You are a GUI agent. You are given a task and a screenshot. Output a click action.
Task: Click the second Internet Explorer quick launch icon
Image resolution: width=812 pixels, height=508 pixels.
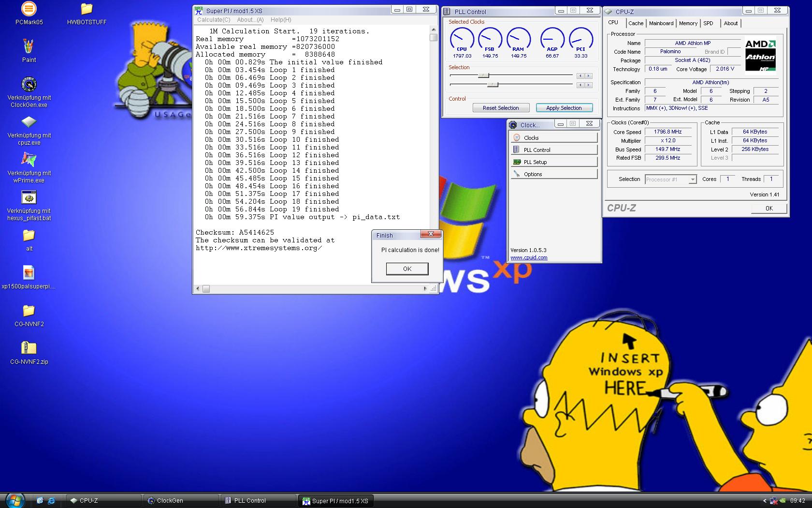51,501
